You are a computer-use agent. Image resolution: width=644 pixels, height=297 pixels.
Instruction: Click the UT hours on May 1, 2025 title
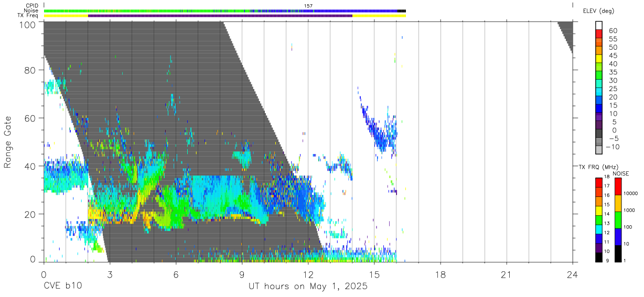tap(308, 287)
